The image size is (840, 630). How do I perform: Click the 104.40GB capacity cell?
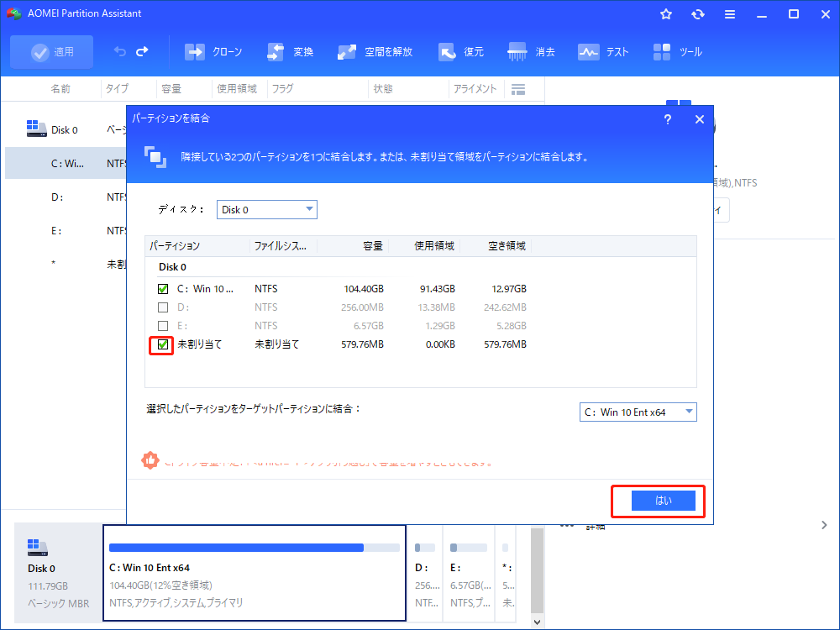[363, 289]
